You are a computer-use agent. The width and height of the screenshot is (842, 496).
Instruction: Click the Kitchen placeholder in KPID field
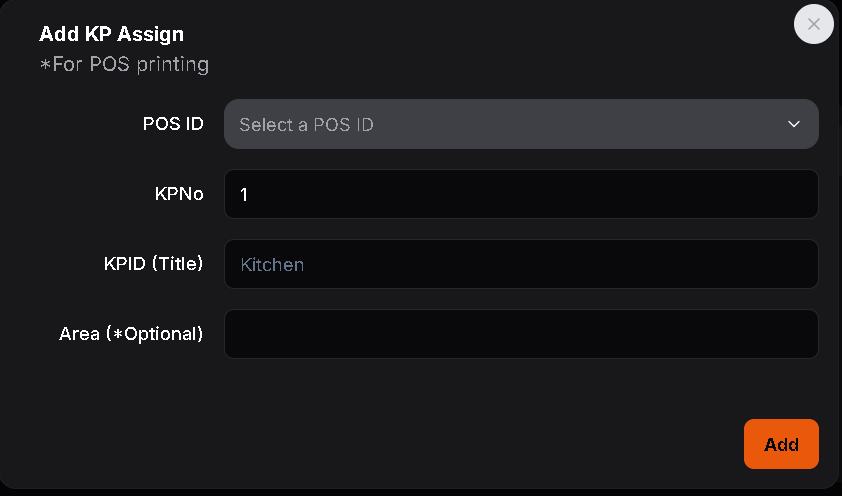point(272,265)
